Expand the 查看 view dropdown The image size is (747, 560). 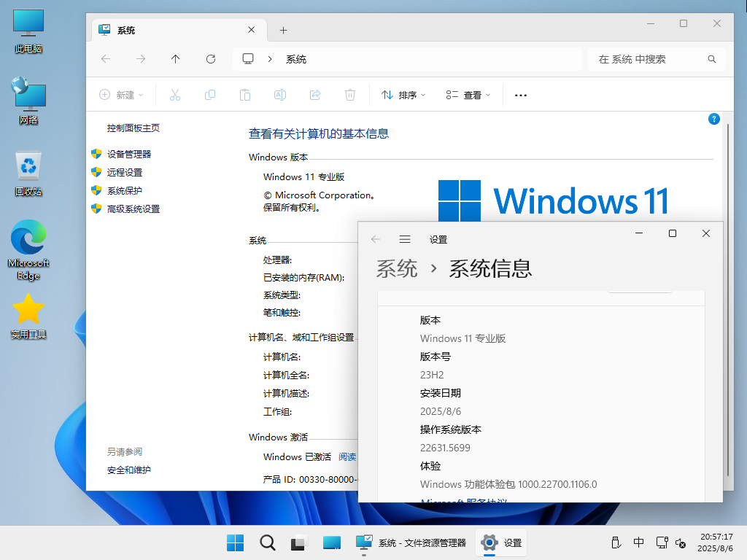coord(468,96)
